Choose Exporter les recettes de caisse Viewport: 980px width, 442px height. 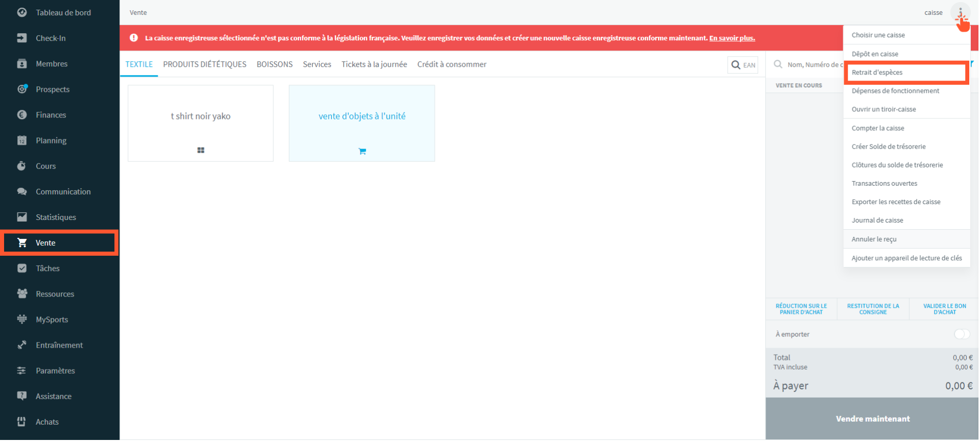906,202
